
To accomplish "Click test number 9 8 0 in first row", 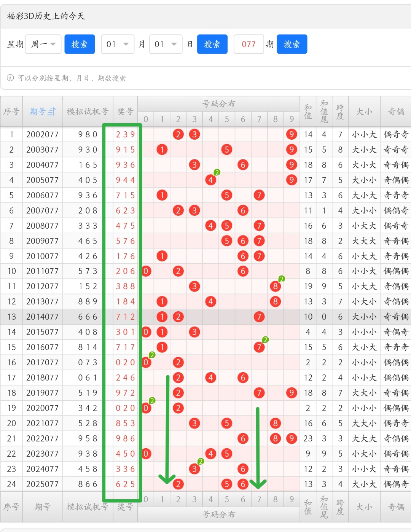I will coord(88,134).
